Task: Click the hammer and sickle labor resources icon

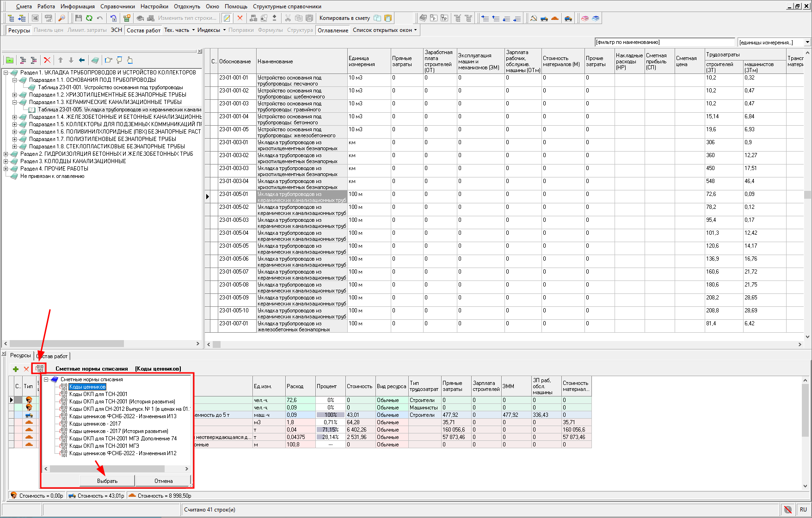Action: point(534,18)
